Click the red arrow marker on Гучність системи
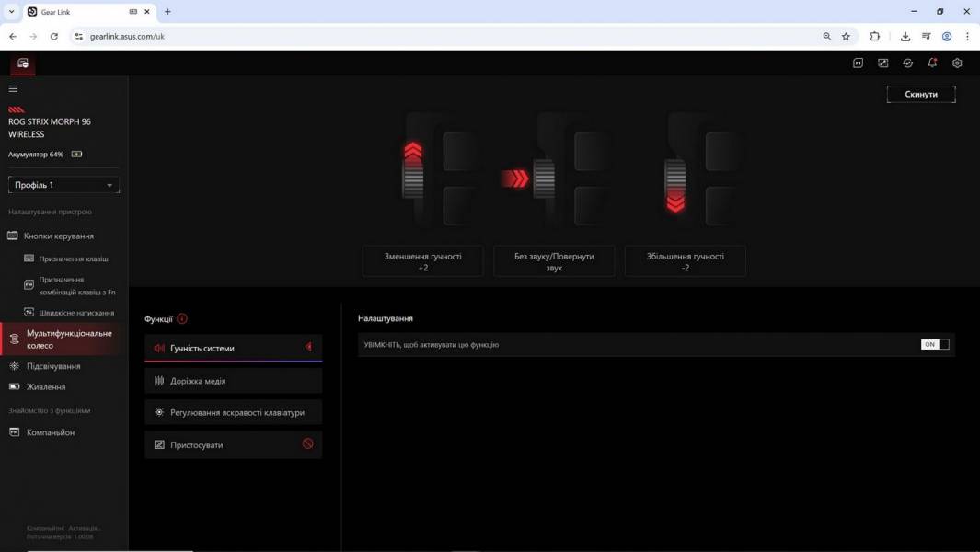This screenshot has height=552, width=980. click(309, 347)
